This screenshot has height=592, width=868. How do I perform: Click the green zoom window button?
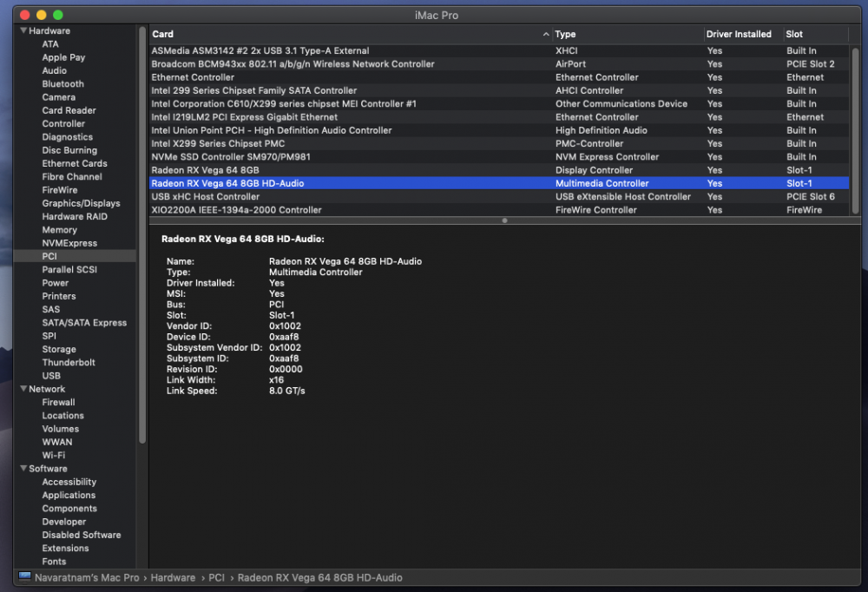tap(58, 15)
